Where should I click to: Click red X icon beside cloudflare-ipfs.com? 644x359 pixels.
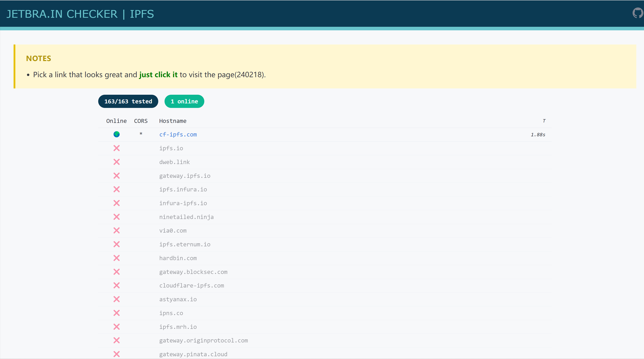[117, 286]
